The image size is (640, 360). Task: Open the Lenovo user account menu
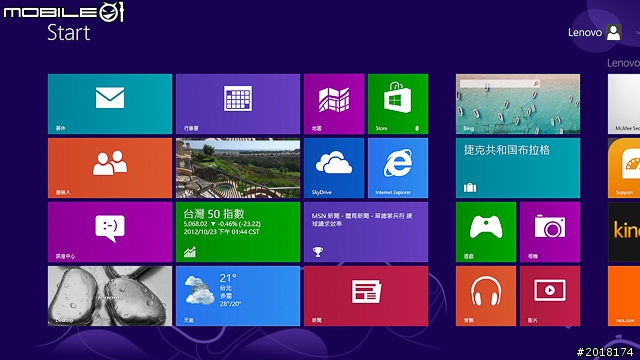[595, 32]
